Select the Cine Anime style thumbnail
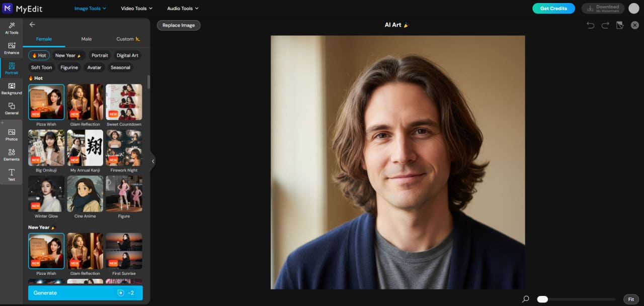 pyautogui.click(x=85, y=194)
